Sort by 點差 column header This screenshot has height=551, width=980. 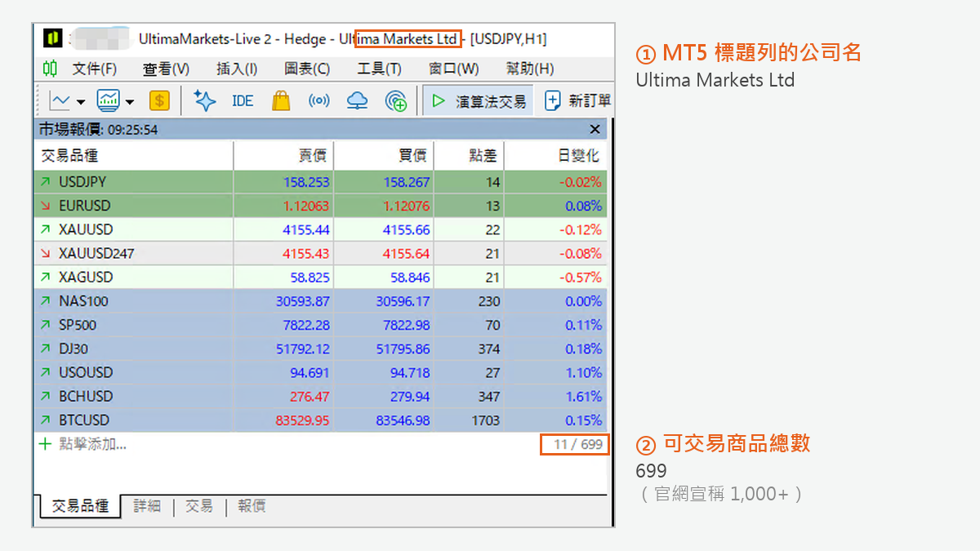469,155
